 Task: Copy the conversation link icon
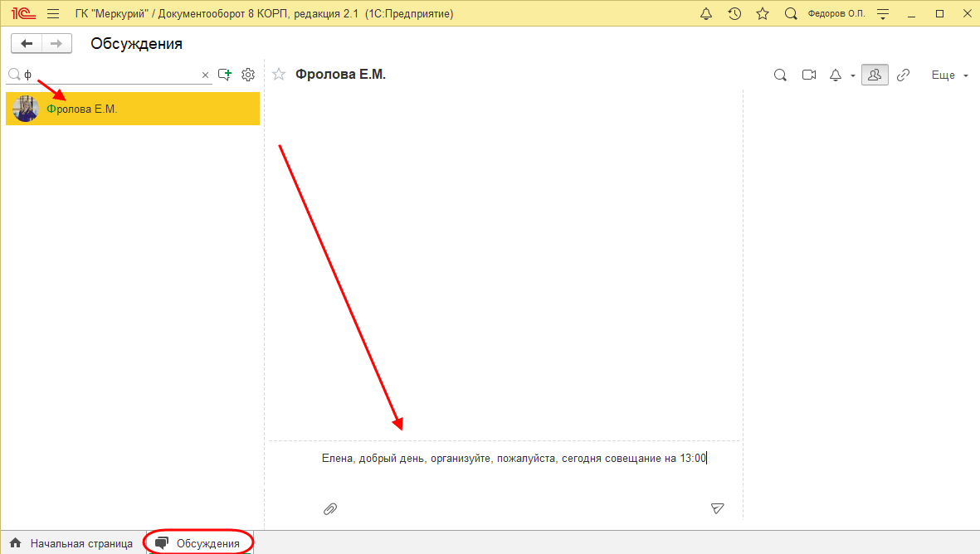pyautogui.click(x=903, y=75)
